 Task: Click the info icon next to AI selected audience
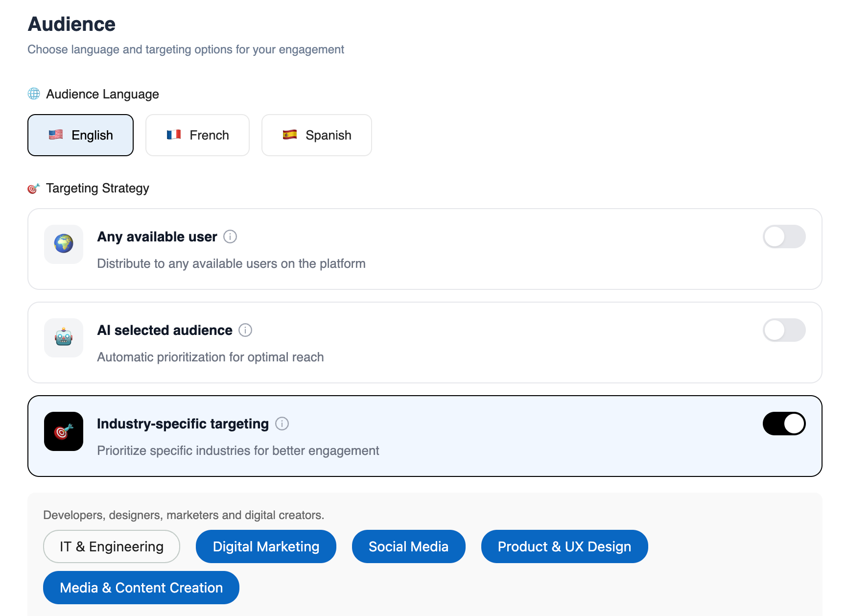245,330
